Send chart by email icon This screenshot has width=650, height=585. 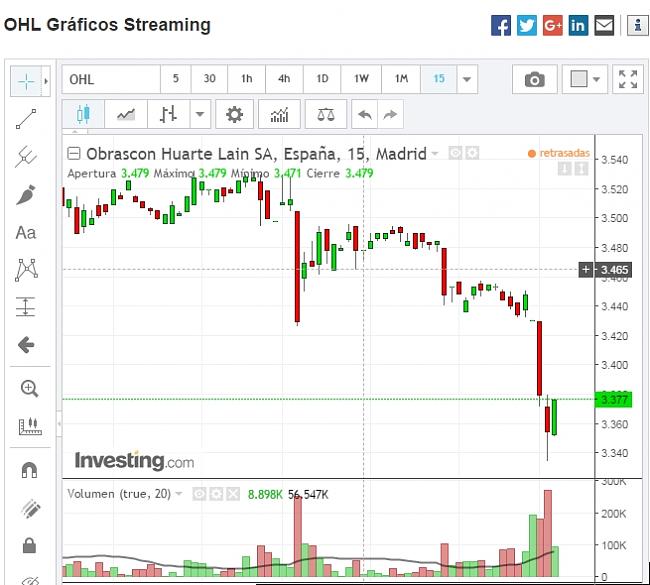pos(604,25)
